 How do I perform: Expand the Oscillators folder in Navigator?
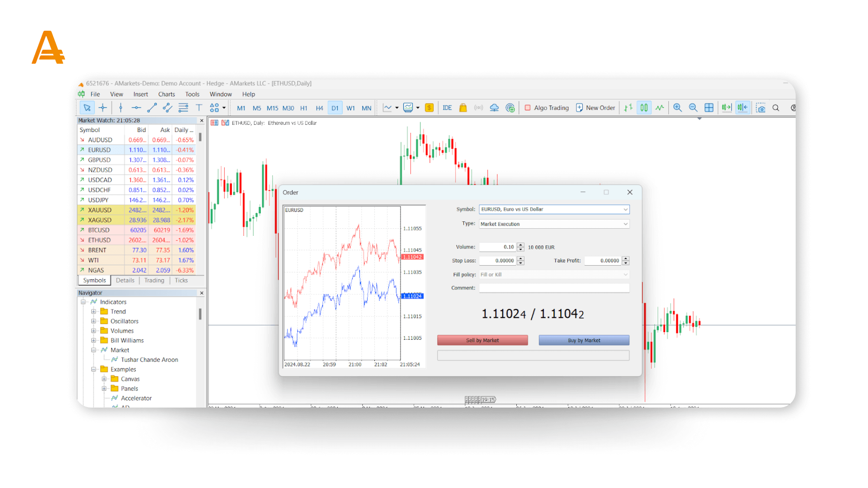94,321
